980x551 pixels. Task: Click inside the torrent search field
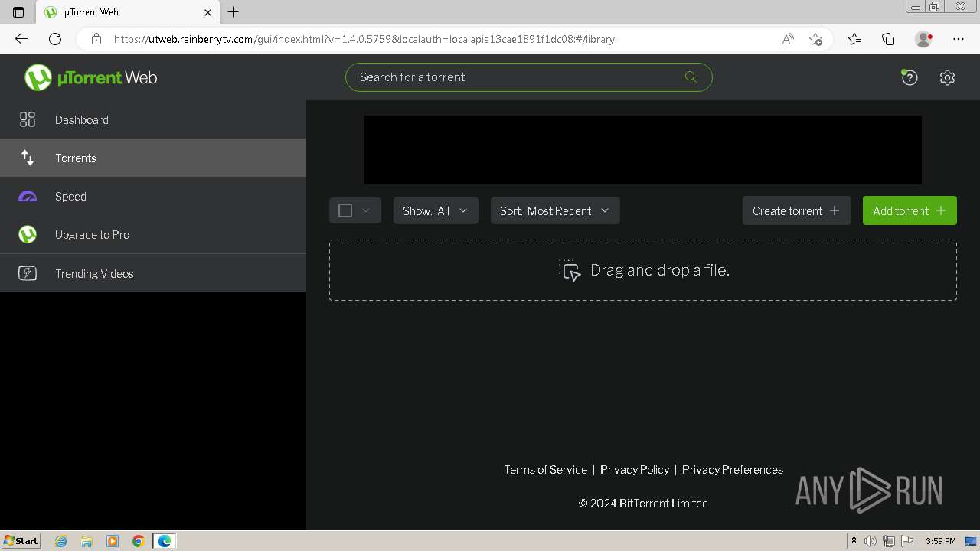529,77
